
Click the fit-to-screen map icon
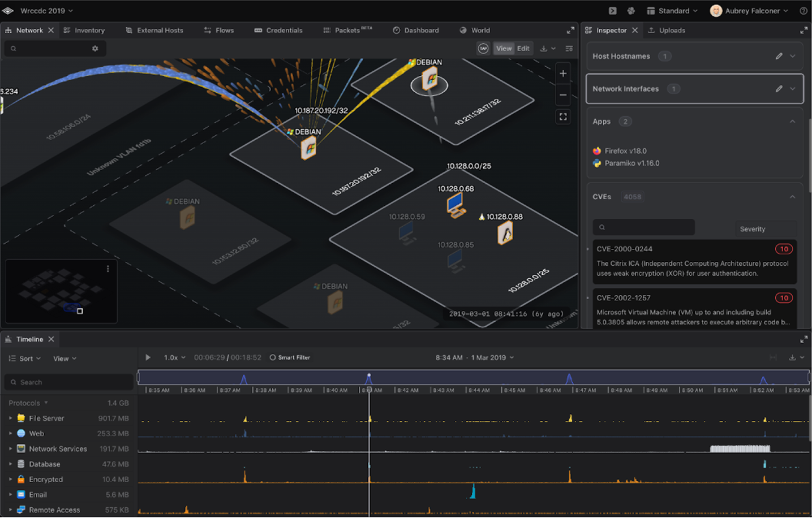(562, 116)
